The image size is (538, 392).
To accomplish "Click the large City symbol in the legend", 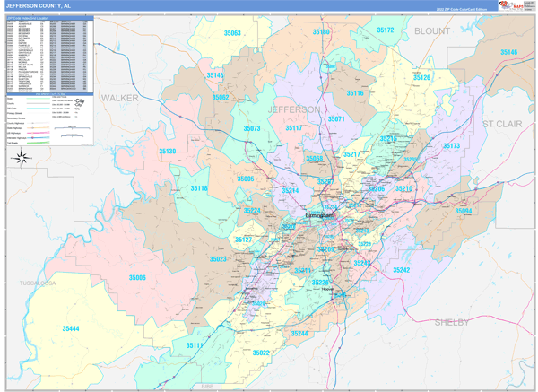I will [x=79, y=102].
